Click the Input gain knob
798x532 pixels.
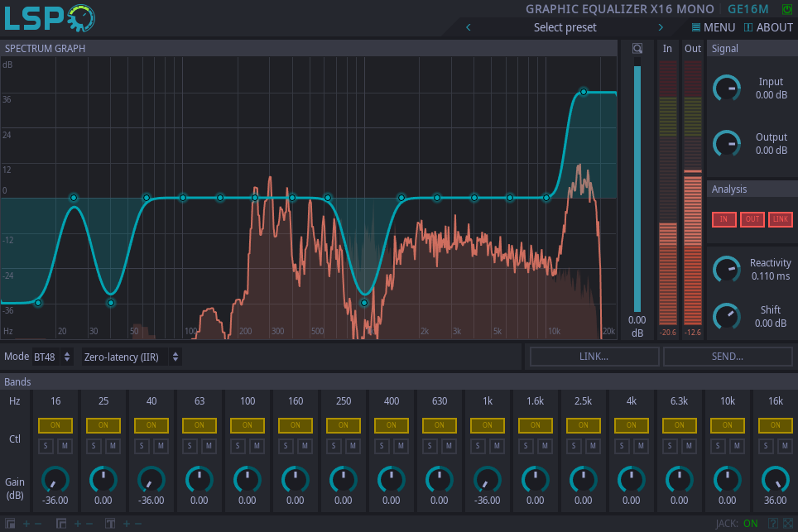click(727, 88)
